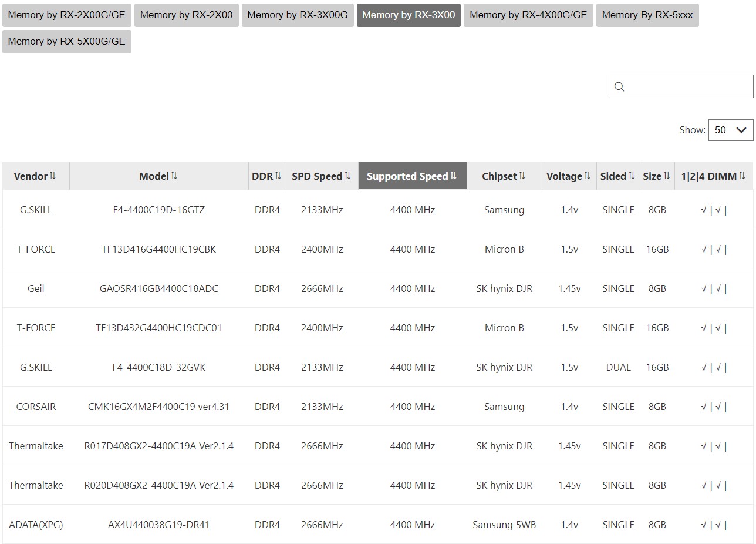Click Micron B chipset in TF13D416G4400HC19CBK row
The image size is (756, 544).
click(x=504, y=249)
